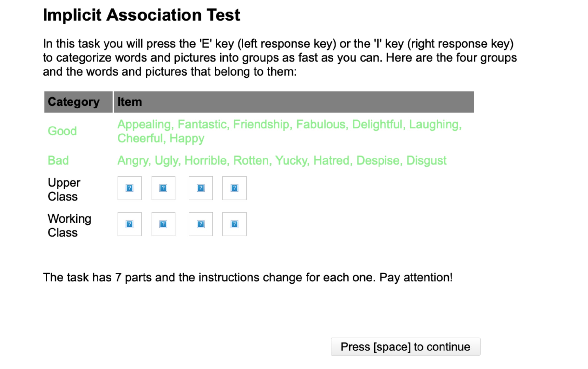Click the green 'Bad' category label
Image resolution: width=588 pixels, height=369 pixels.
click(58, 160)
